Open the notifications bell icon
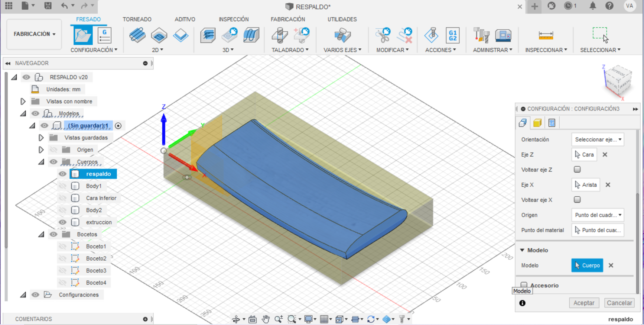 pyautogui.click(x=593, y=6)
